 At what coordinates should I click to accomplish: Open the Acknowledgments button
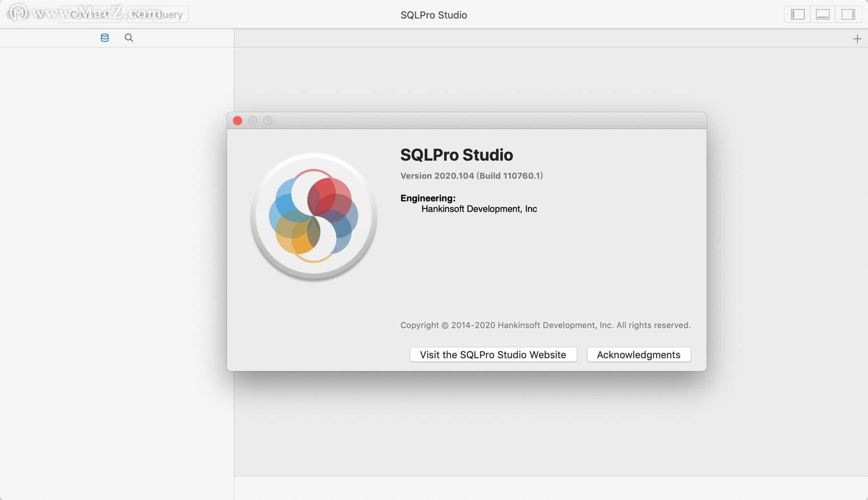[639, 354]
